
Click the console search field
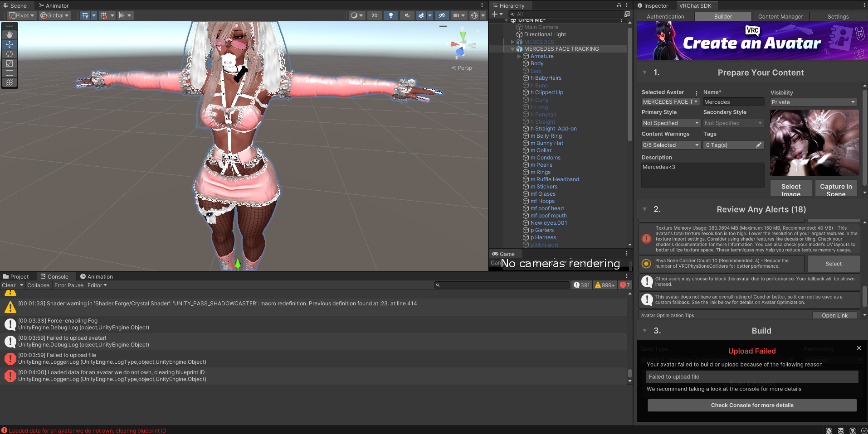(502, 285)
